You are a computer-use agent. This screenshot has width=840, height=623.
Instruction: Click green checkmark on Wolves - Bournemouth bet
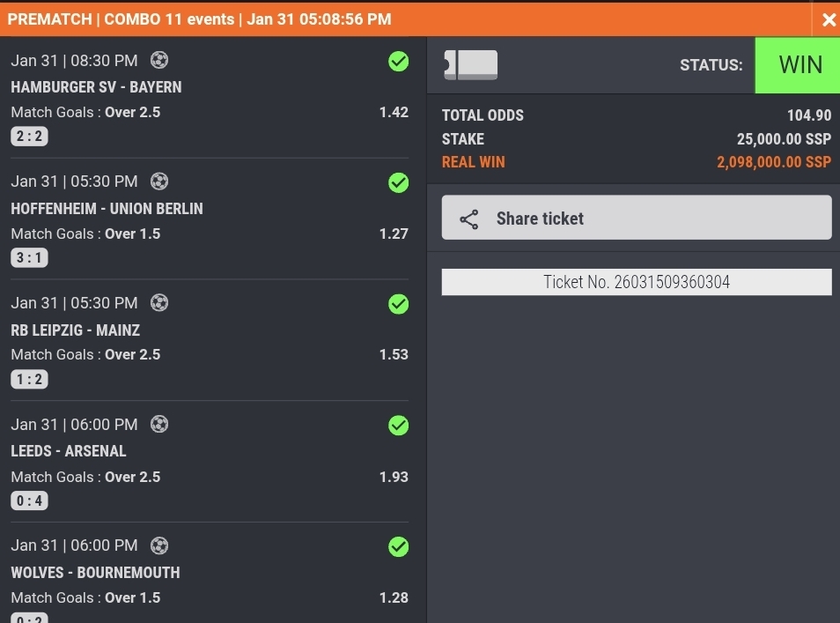(399, 546)
